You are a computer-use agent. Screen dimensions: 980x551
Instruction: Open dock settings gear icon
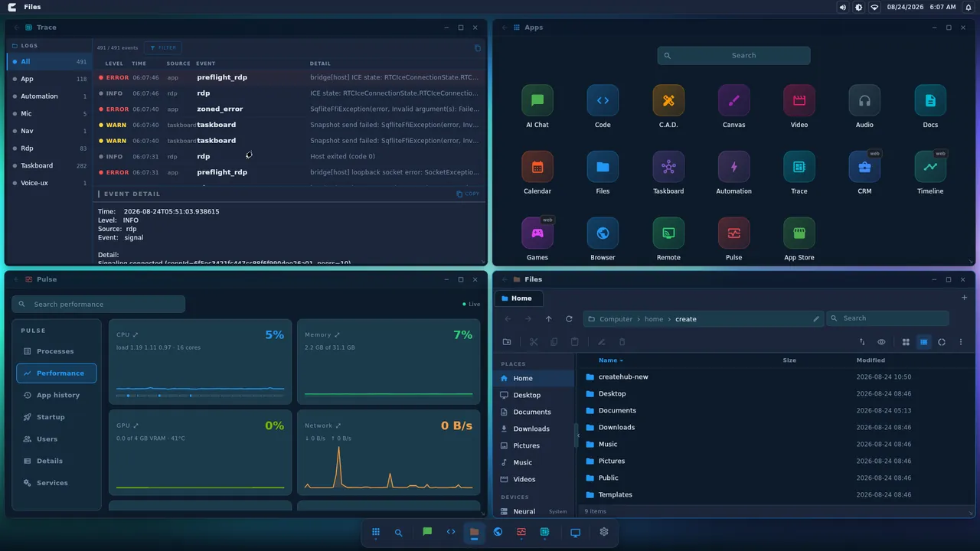[x=604, y=532]
